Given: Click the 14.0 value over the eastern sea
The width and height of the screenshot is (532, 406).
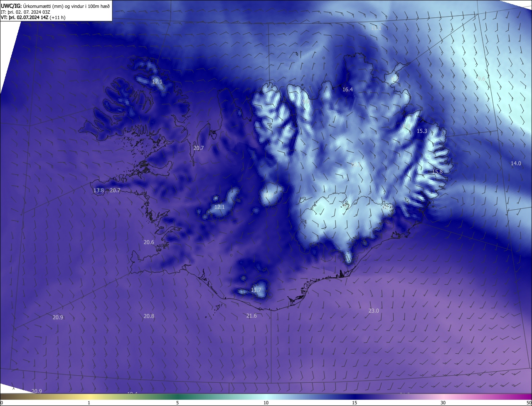Looking at the screenshot, I should (x=516, y=164).
